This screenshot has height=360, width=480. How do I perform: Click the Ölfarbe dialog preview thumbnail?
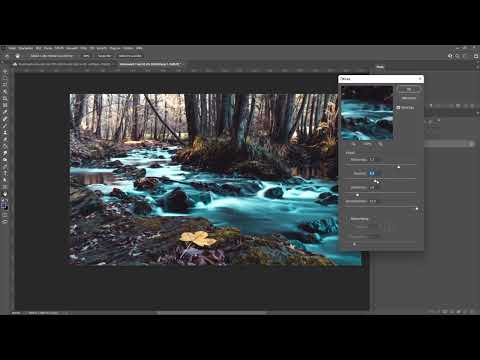(x=367, y=113)
